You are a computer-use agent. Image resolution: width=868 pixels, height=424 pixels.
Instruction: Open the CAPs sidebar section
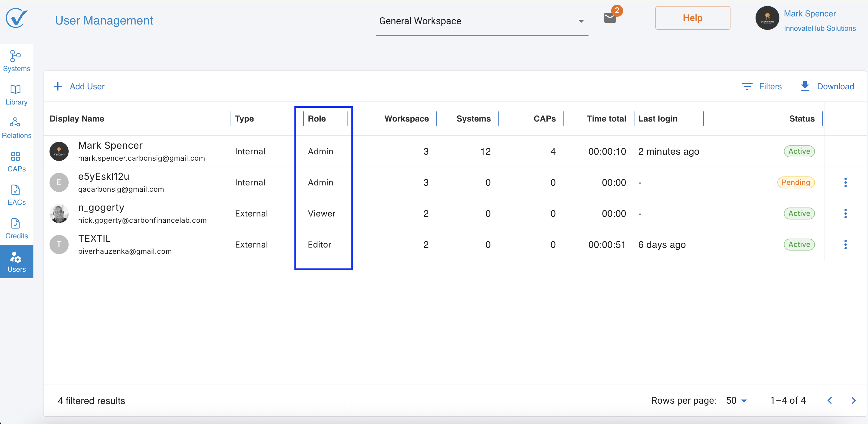[16, 162]
